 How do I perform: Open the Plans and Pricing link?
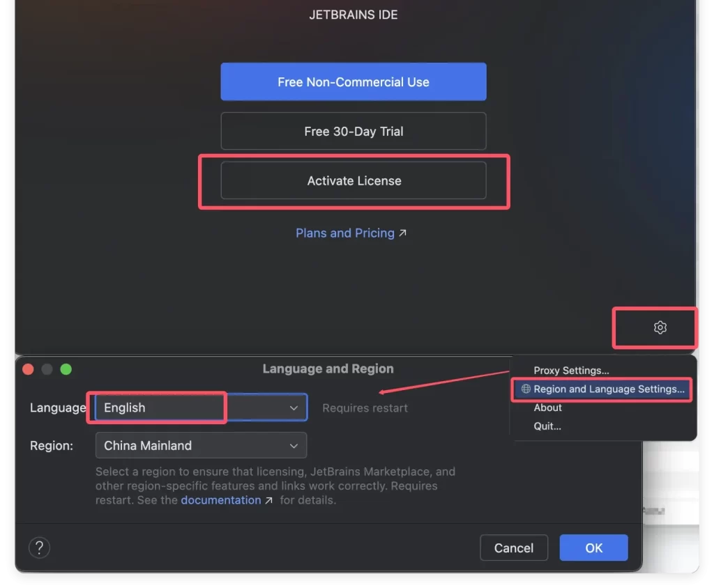[x=344, y=233]
